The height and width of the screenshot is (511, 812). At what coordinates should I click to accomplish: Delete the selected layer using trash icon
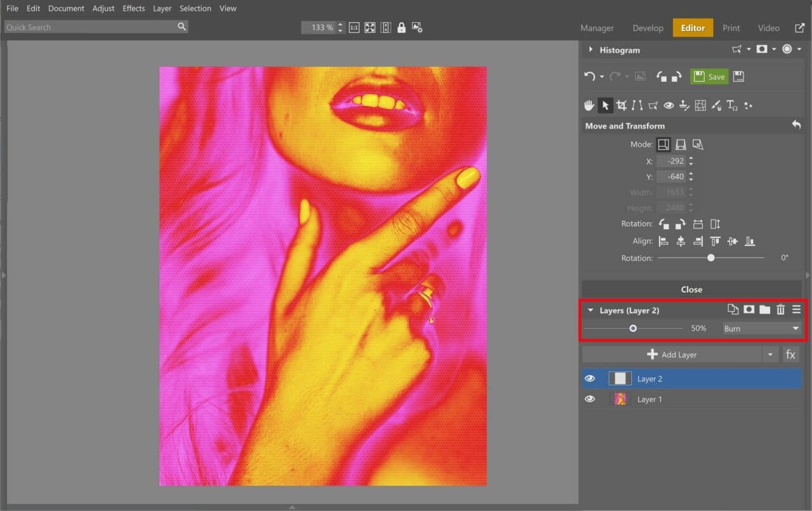click(780, 309)
